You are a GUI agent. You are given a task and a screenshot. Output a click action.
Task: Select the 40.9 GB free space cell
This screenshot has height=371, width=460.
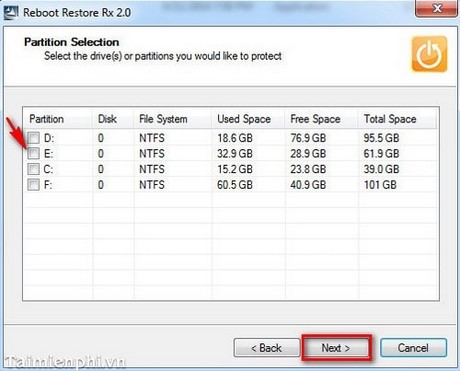click(x=308, y=185)
